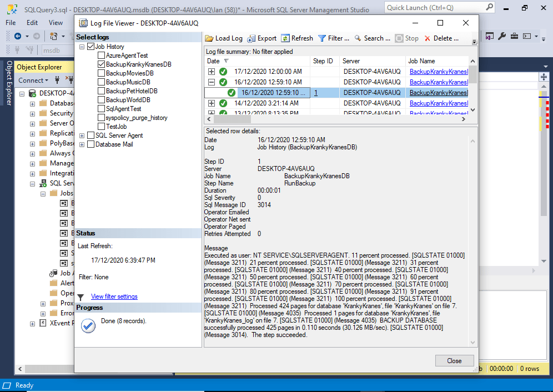Click the Log File Viewer title icon
553x392 pixels.
(83, 23)
